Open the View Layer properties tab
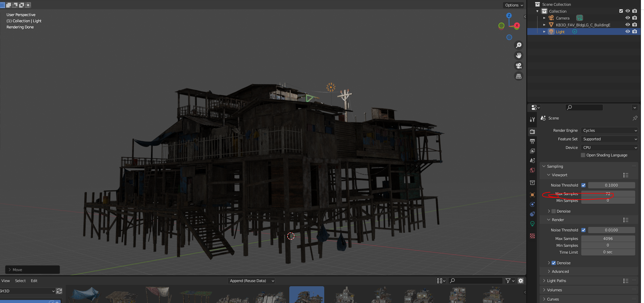This screenshot has height=303, width=644. point(532,151)
